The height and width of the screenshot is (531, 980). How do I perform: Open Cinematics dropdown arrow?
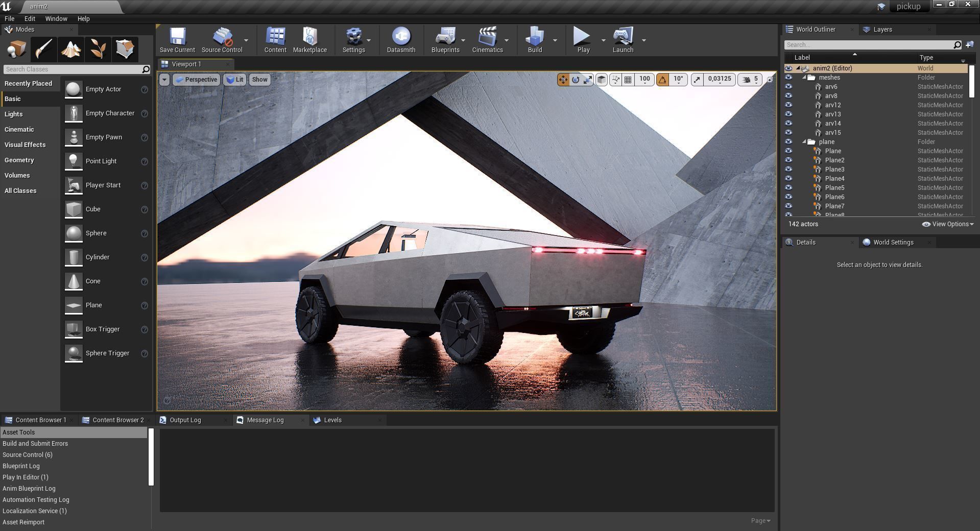tap(507, 40)
